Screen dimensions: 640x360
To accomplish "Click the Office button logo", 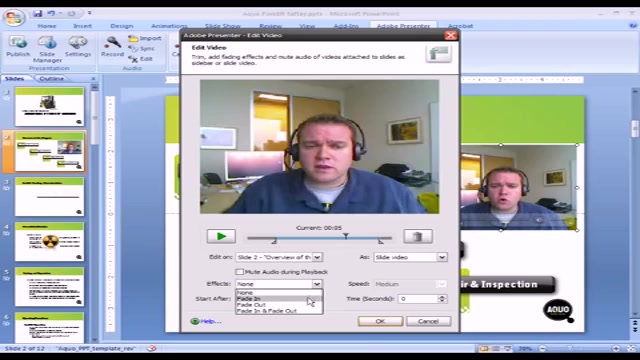I will pyautogui.click(x=14, y=18).
